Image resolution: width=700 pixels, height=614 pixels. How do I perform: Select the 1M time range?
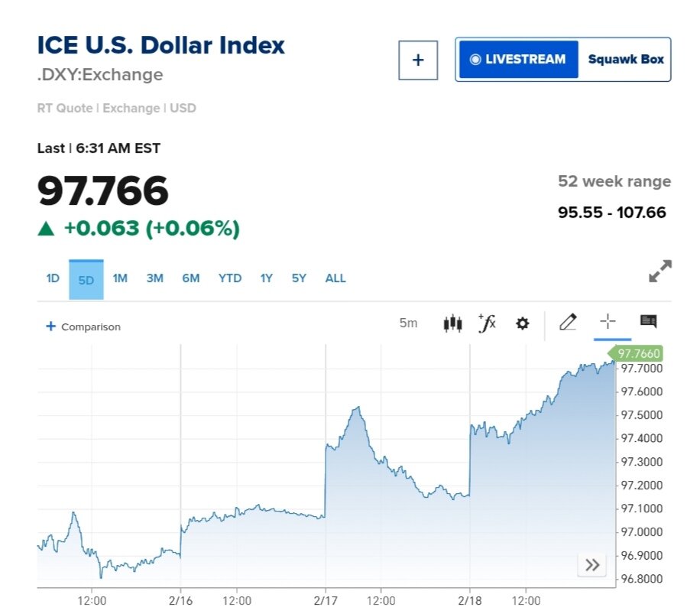120,278
